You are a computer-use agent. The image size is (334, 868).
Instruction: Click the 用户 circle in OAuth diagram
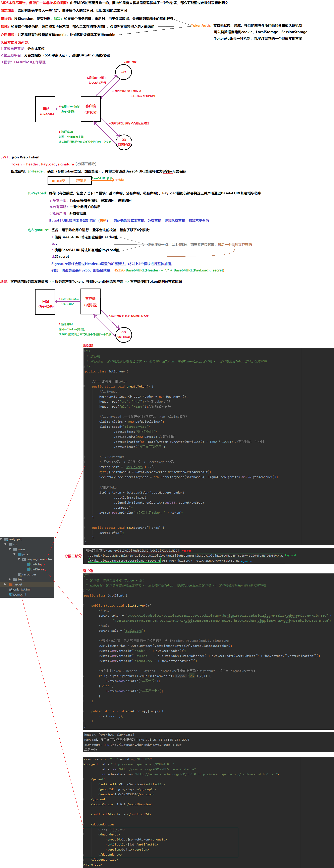coord(123,72)
